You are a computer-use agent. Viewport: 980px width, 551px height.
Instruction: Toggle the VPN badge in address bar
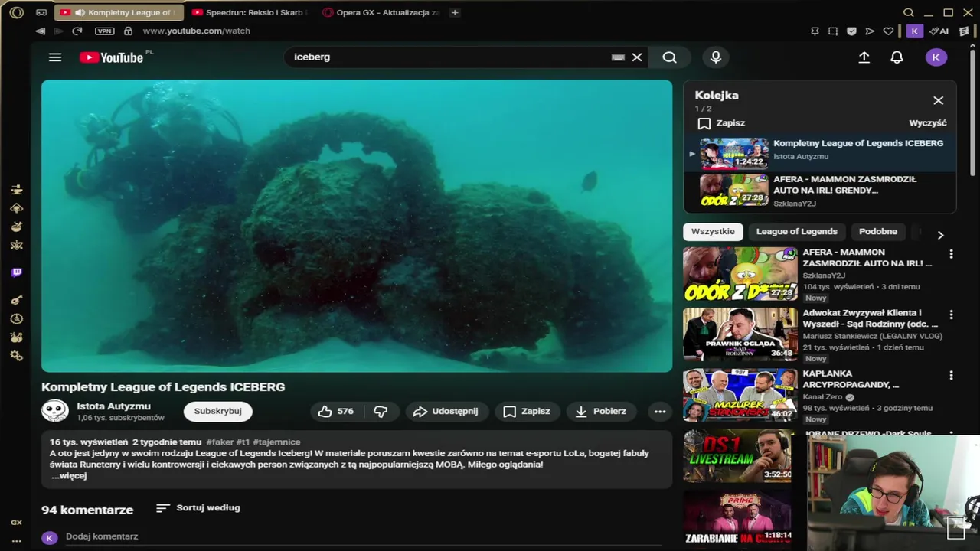[x=104, y=31]
